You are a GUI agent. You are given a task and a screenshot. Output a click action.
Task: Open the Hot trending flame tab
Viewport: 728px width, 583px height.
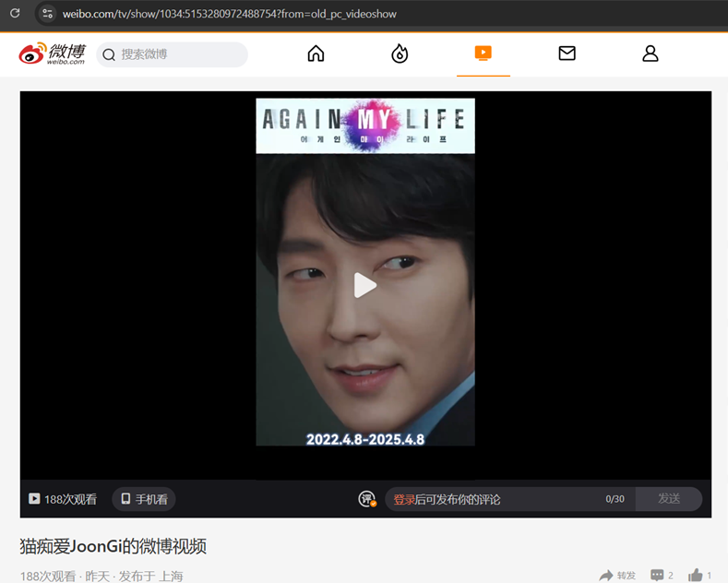400,54
